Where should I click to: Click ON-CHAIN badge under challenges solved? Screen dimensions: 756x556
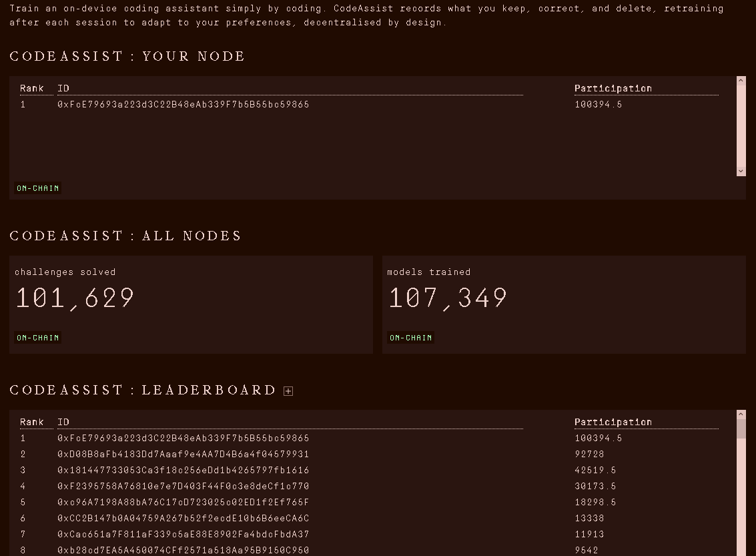37,338
